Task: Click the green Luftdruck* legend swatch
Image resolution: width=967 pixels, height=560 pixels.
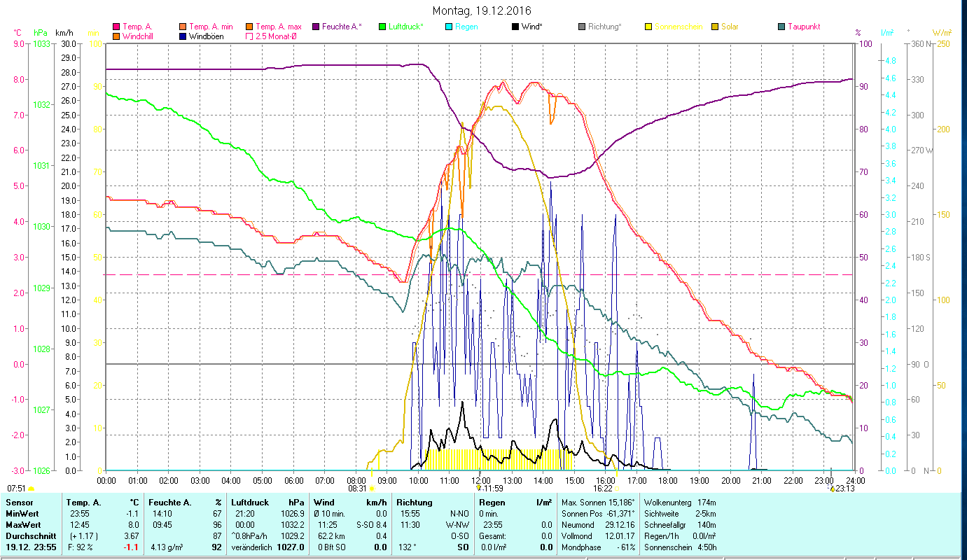Action: [382, 27]
